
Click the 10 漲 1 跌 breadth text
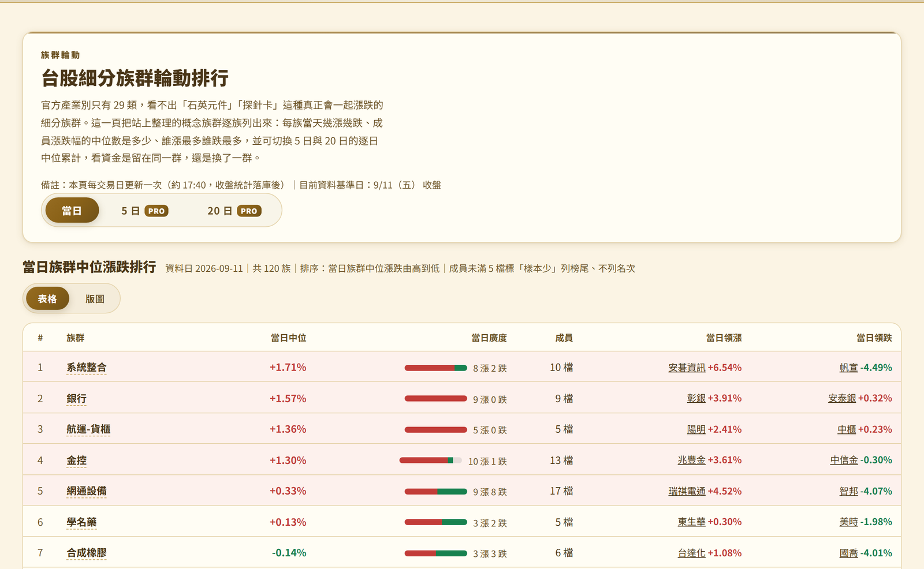[487, 461]
